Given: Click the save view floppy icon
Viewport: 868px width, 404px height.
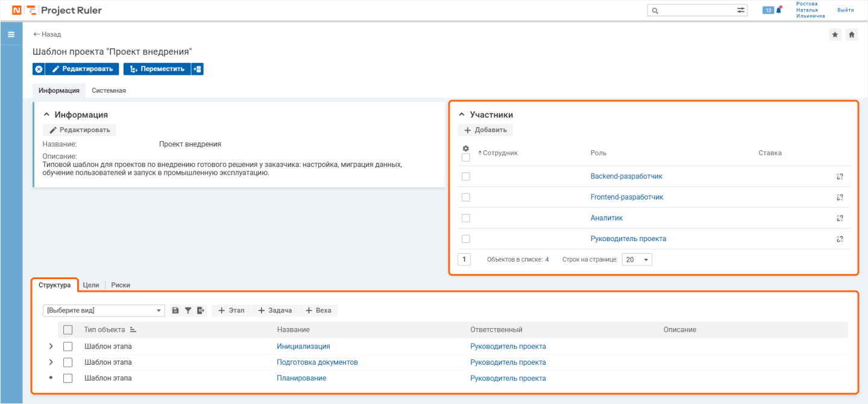Looking at the screenshot, I should pyautogui.click(x=175, y=311).
